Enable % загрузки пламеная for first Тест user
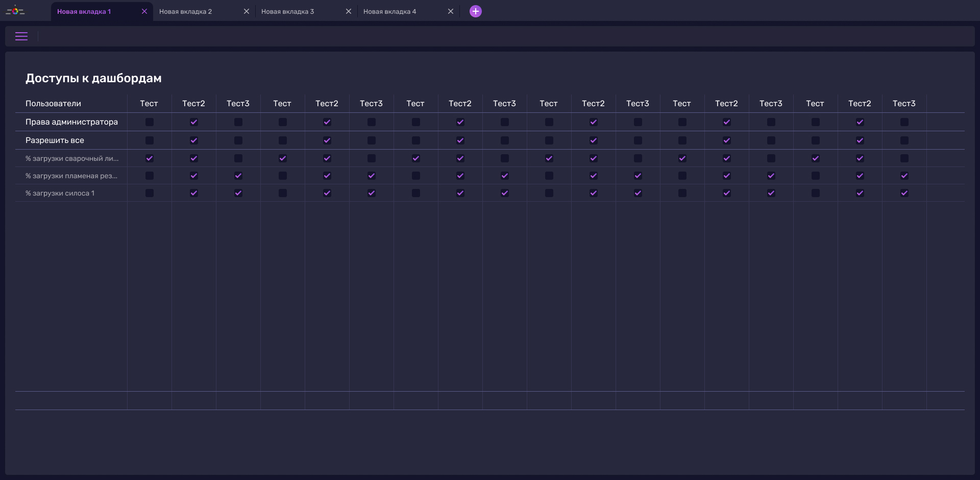The image size is (980, 480). click(x=150, y=176)
